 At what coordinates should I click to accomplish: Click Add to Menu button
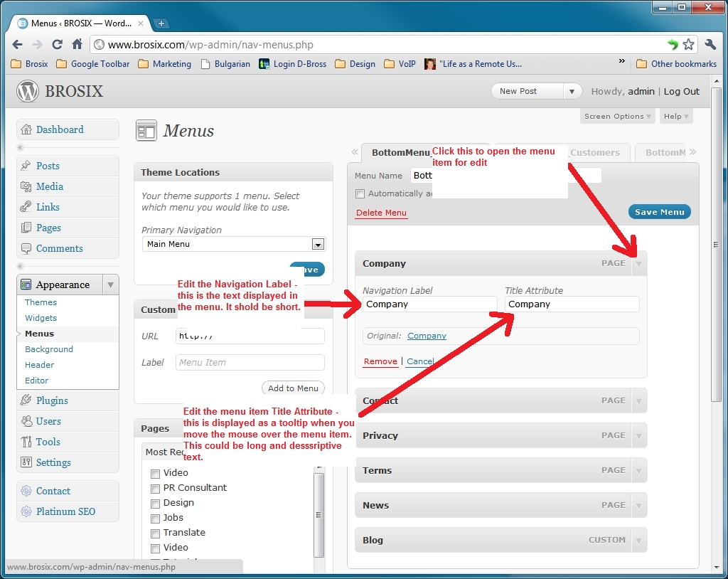tap(293, 388)
